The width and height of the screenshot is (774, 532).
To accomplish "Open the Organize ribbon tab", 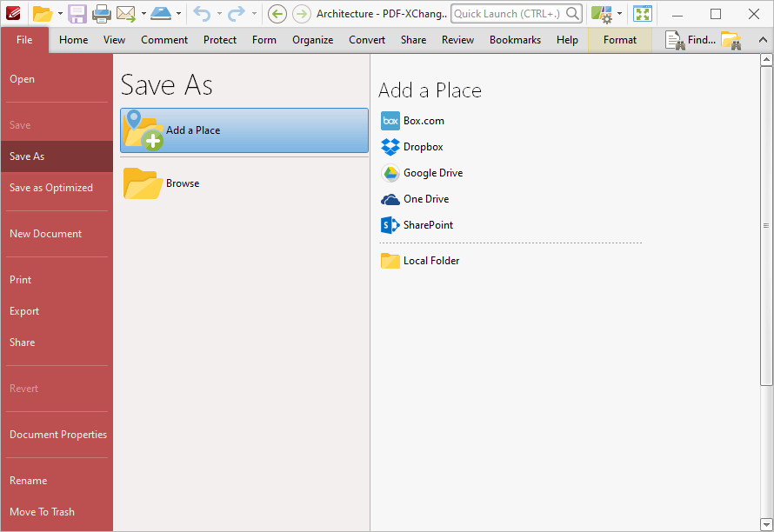I will pyautogui.click(x=312, y=40).
